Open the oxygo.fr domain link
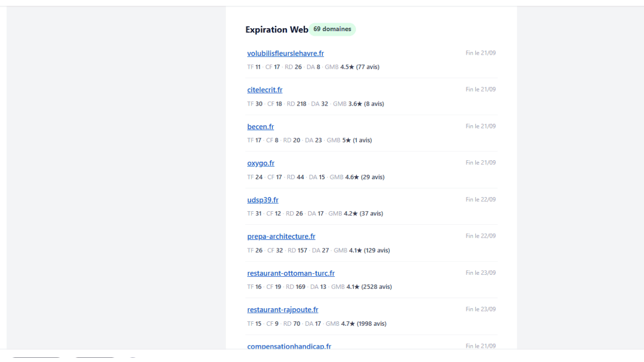644x362 pixels. (261, 163)
